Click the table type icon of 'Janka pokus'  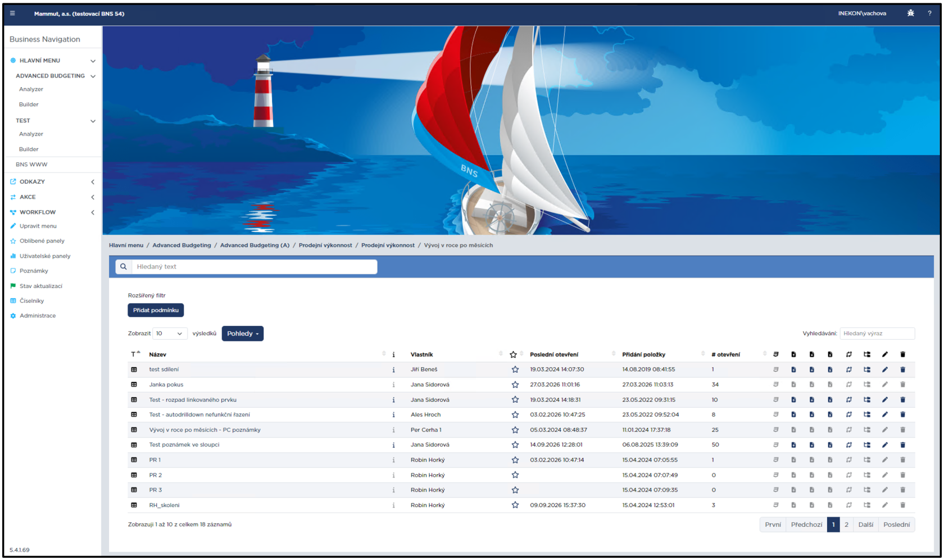click(x=134, y=385)
